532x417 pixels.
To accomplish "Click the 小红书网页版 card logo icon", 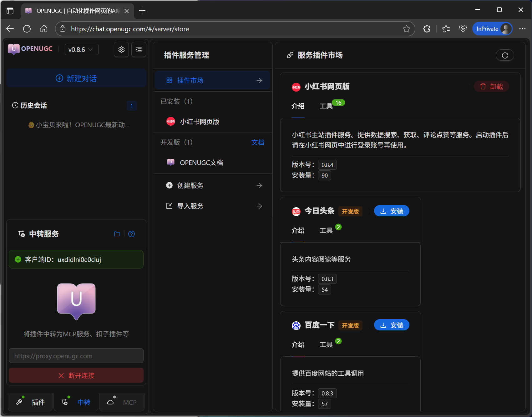I will 296,87.
